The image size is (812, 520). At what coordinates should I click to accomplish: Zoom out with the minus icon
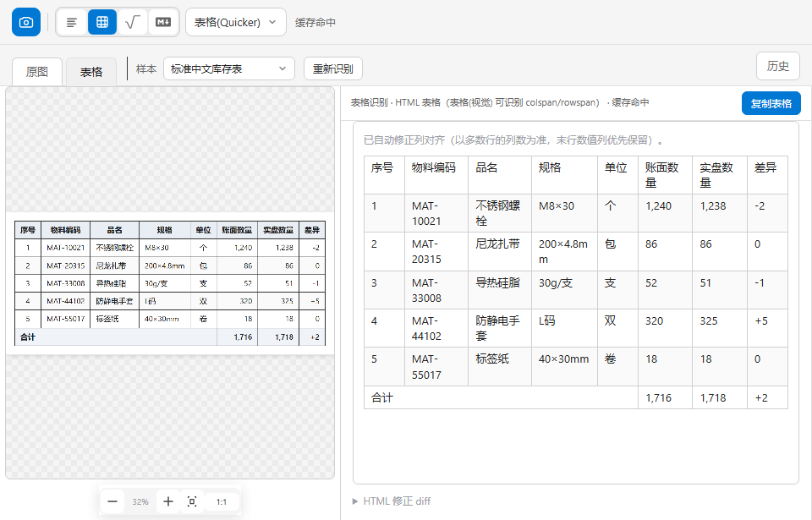pos(112,501)
